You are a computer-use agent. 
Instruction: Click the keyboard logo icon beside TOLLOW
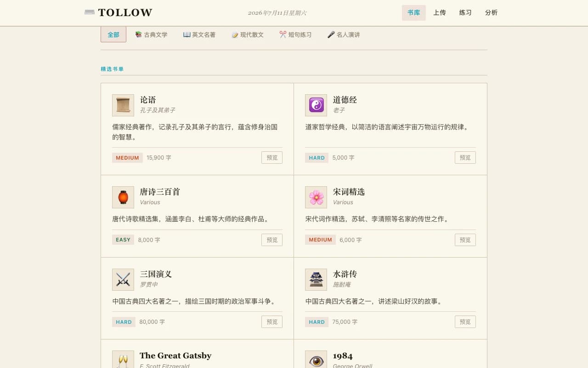coord(90,12)
